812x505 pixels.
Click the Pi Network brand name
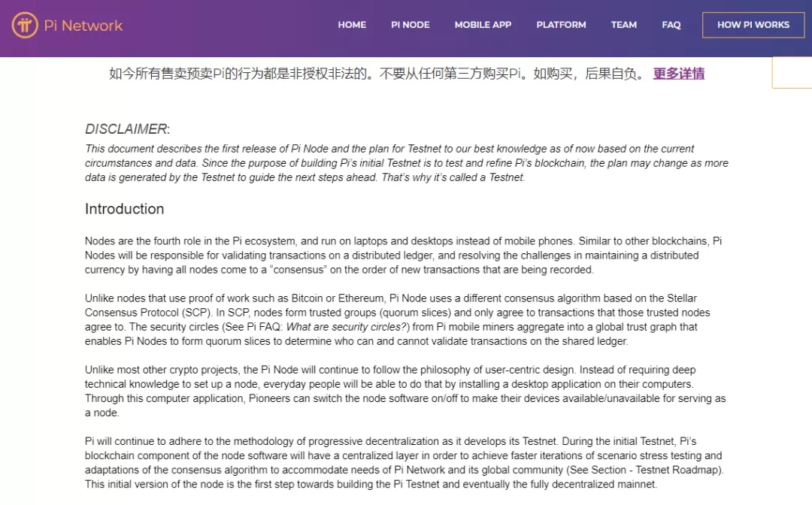click(x=83, y=26)
